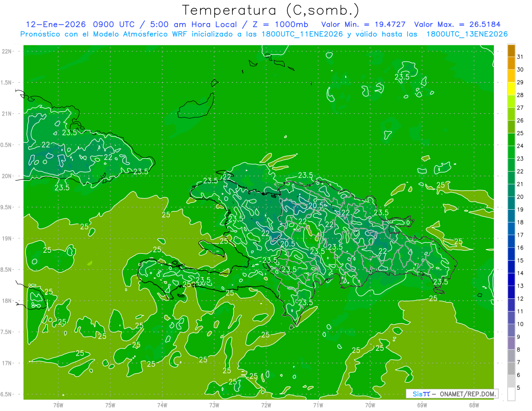
Task: Click the legend value "10"
Action: coord(520,324)
